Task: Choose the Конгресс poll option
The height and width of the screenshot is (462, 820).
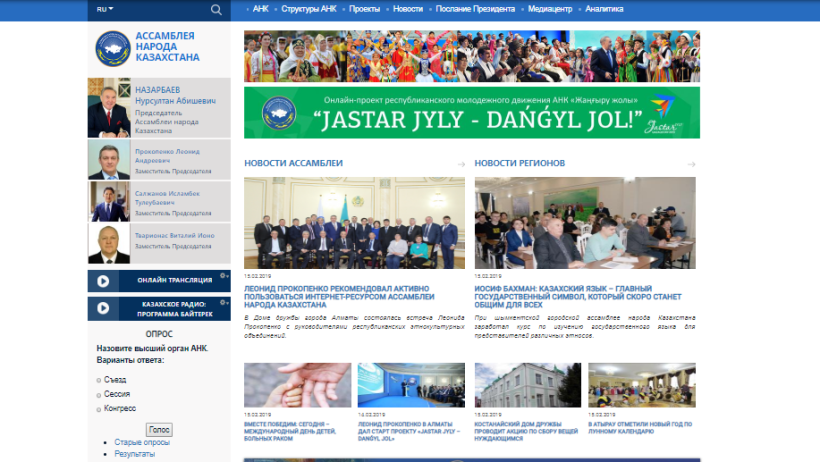Action: click(99, 408)
